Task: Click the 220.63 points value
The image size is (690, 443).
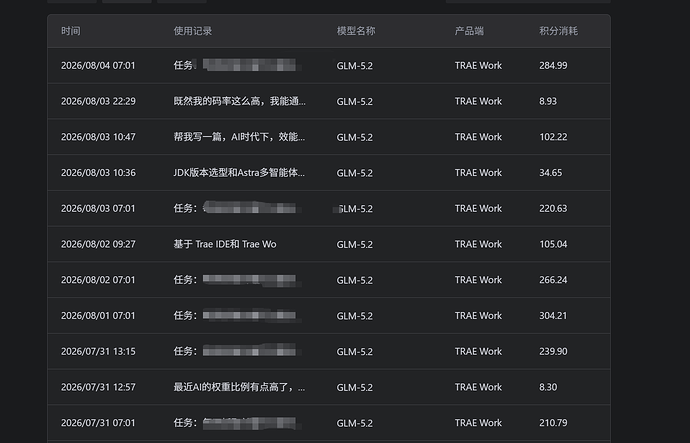Action: 553,208
